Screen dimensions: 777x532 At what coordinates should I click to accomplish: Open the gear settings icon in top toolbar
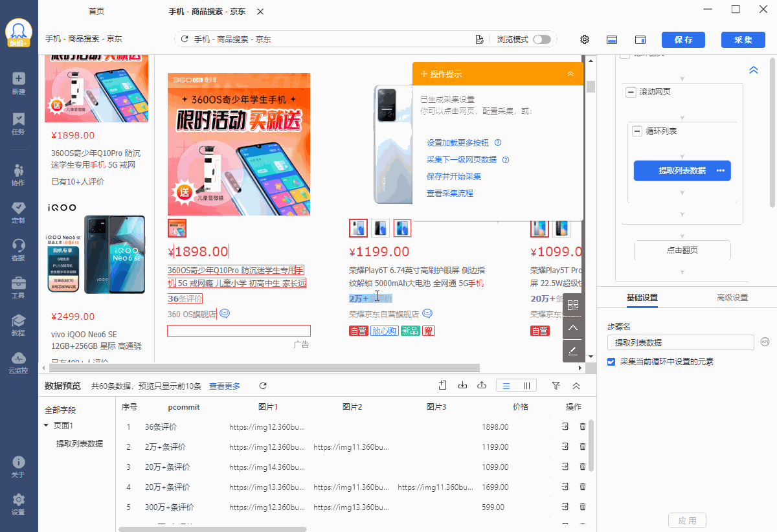click(585, 39)
